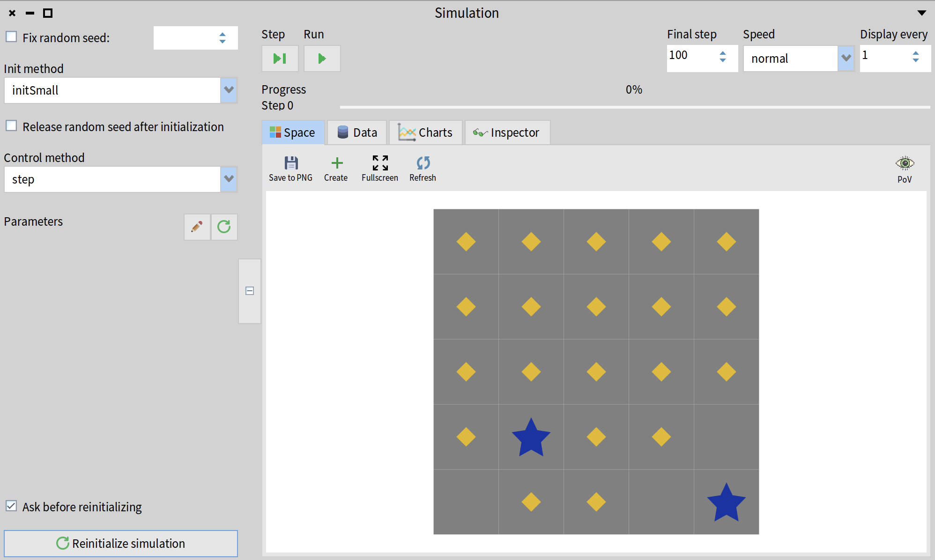Screen dimensions: 935x560
Task: Click the Step forward button
Action: coord(280,59)
